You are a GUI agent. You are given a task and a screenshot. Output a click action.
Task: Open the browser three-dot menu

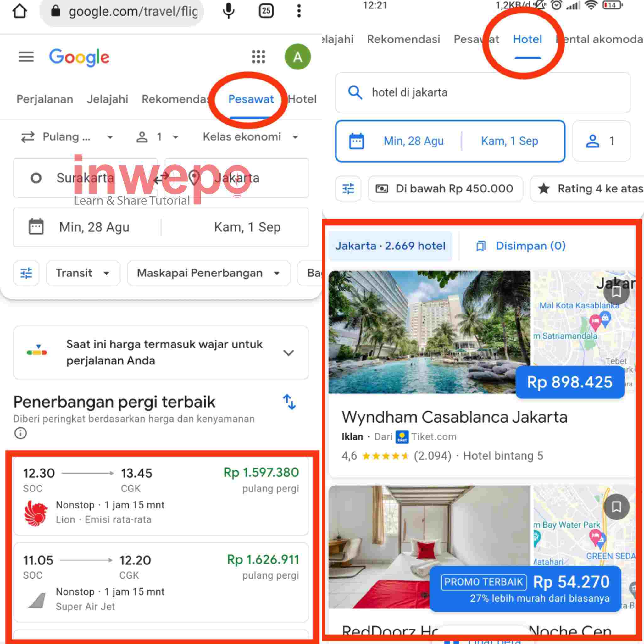pos(299,11)
